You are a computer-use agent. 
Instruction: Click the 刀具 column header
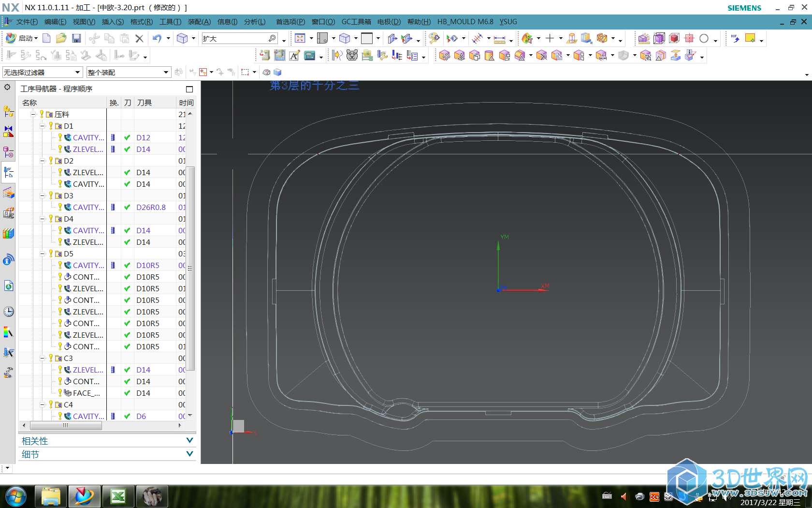155,103
